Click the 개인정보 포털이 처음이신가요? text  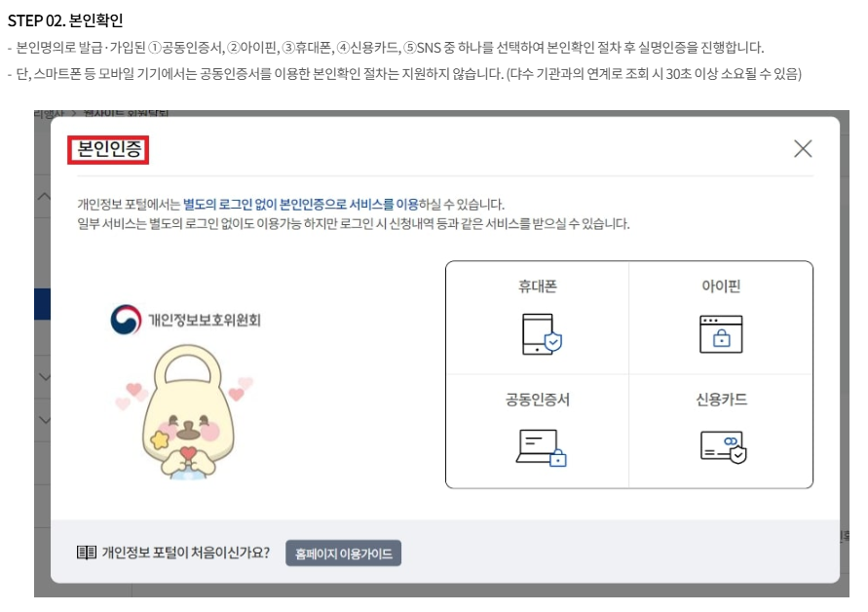click(x=186, y=554)
